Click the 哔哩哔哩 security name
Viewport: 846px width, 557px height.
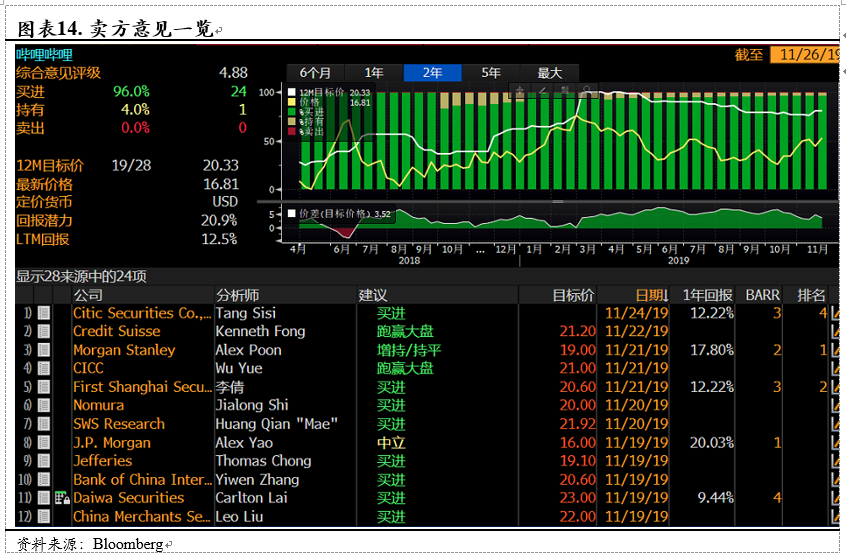coord(44,55)
